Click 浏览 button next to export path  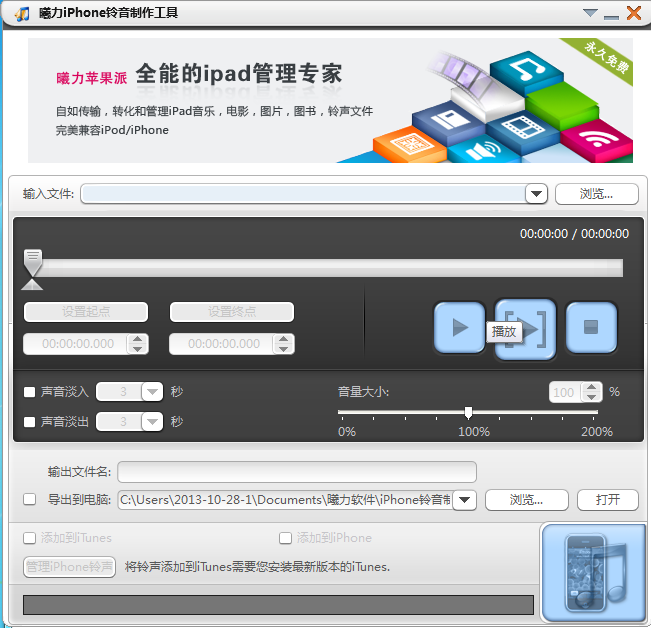(526, 500)
